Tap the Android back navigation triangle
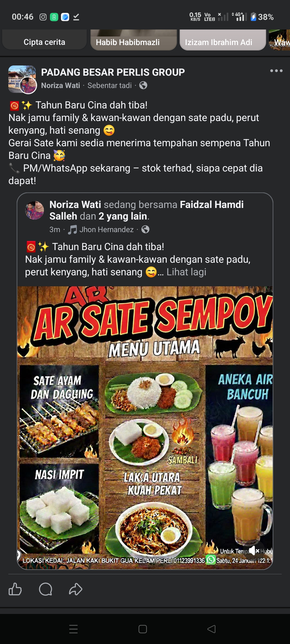This screenshot has width=290, height=644. click(212, 629)
